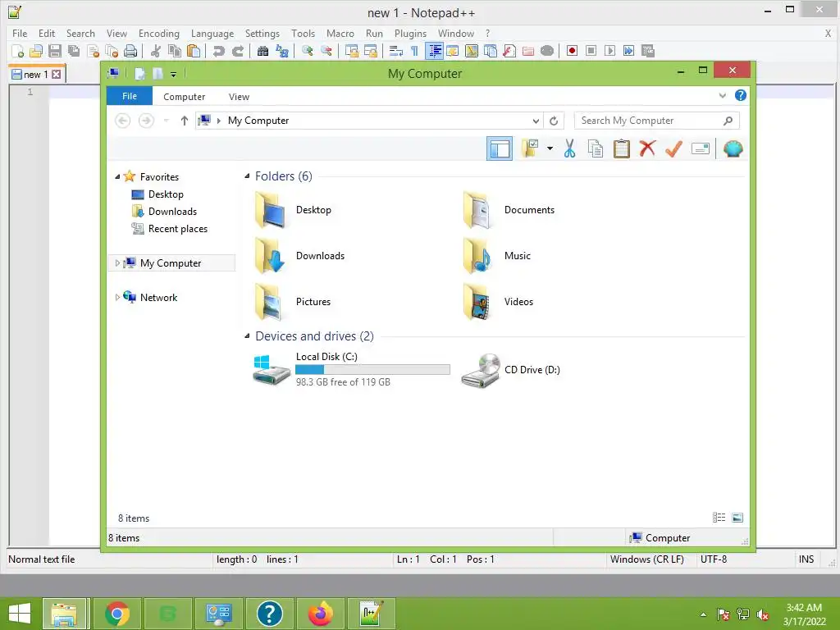Click the blue shell icon in Explorer toolbar
Viewport: 840px width, 630px height.
point(733,148)
